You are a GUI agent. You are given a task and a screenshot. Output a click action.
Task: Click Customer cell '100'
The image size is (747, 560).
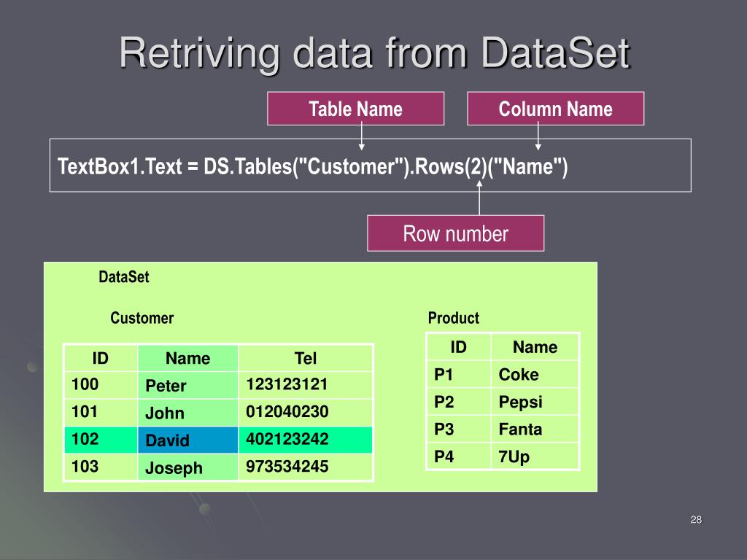pos(101,385)
